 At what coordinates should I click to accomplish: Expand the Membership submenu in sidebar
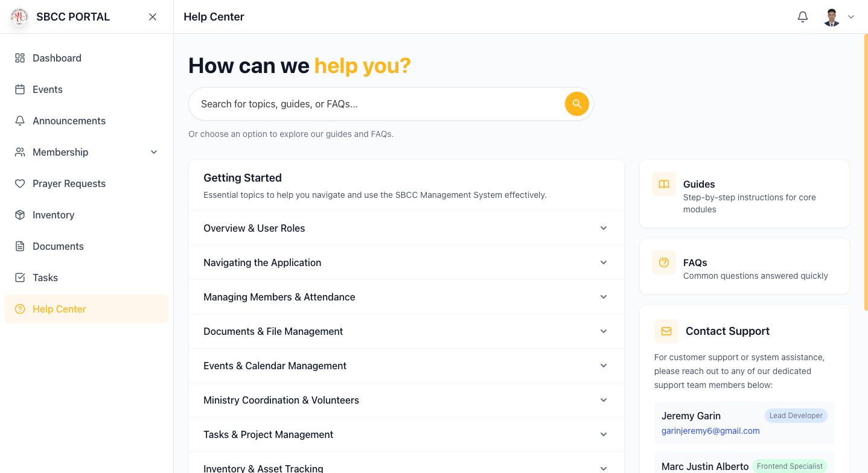point(154,152)
